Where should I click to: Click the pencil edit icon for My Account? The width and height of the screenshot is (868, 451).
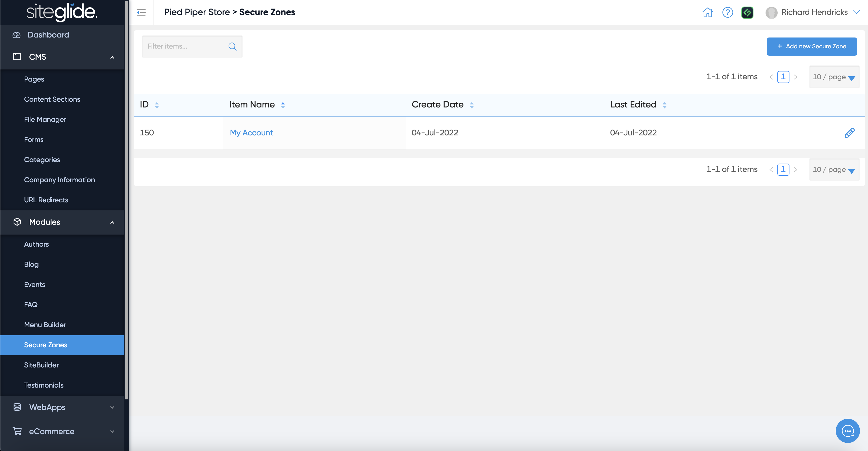click(849, 133)
